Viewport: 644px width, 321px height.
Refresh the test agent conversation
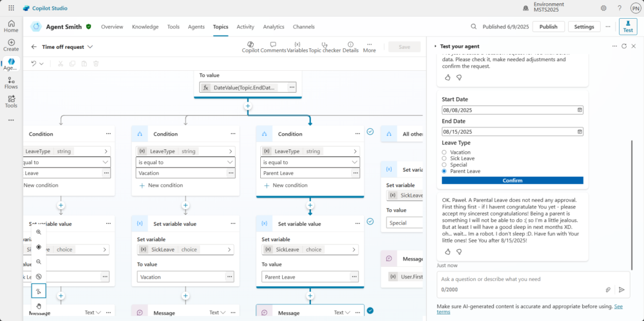(x=623, y=46)
